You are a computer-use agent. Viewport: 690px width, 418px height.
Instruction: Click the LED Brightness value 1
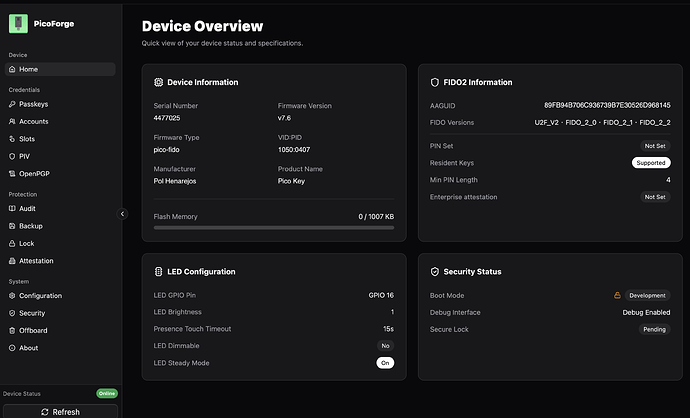[393, 312]
